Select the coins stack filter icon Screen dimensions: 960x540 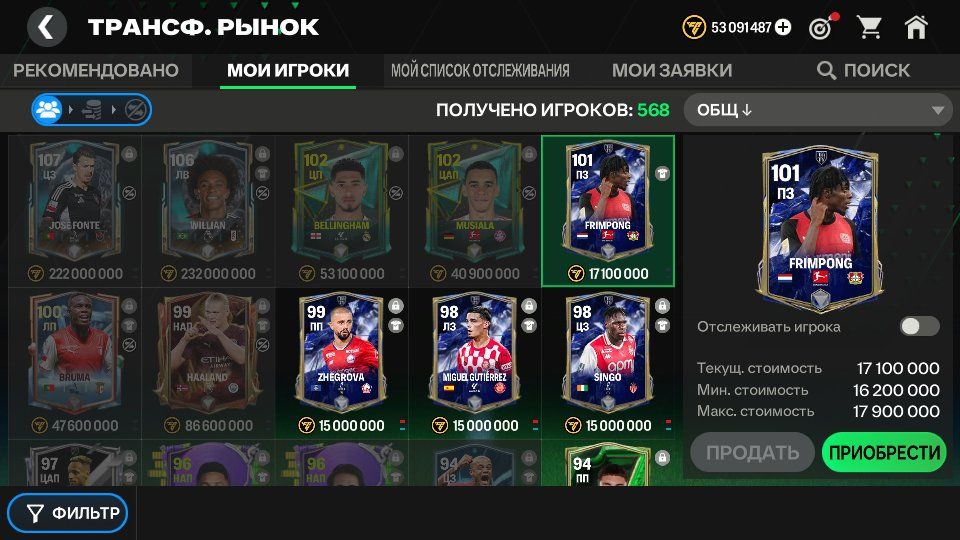92,110
